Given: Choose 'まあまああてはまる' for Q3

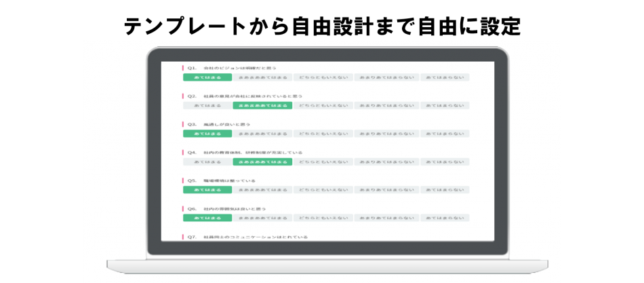Looking at the screenshot, I should coord(262,134).
